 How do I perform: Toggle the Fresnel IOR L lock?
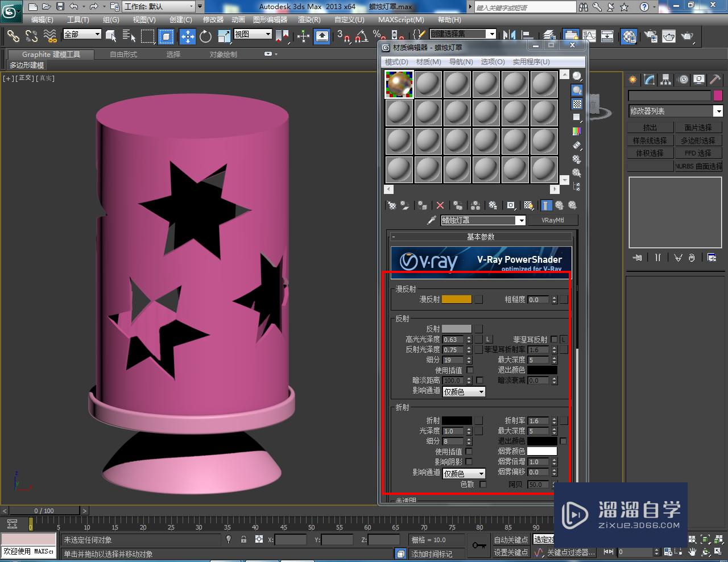[563, 340]
